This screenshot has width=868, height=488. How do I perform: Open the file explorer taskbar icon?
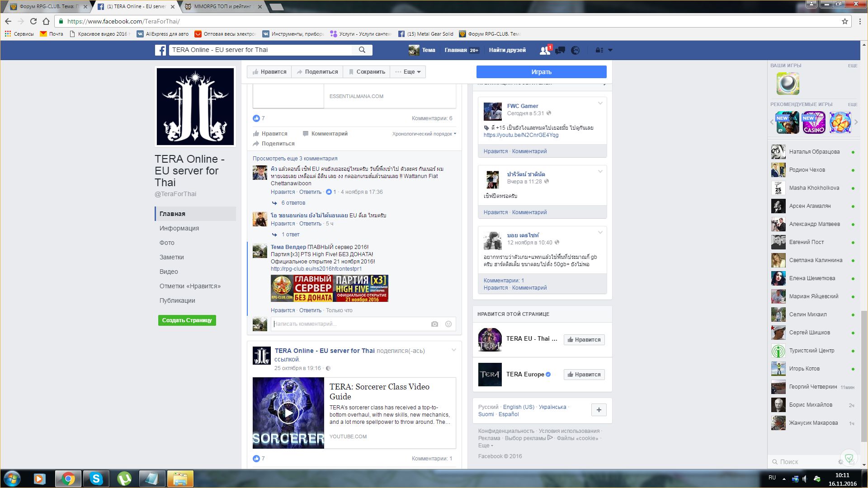pyautogui.click(x=180, y=479)
